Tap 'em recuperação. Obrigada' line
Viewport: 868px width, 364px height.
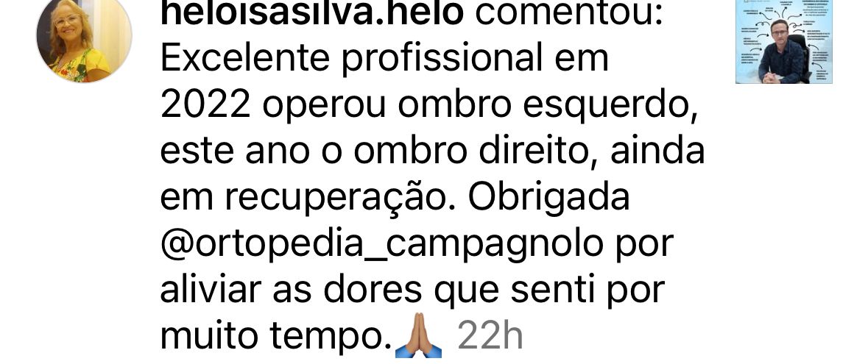click(x=395, y=198)
